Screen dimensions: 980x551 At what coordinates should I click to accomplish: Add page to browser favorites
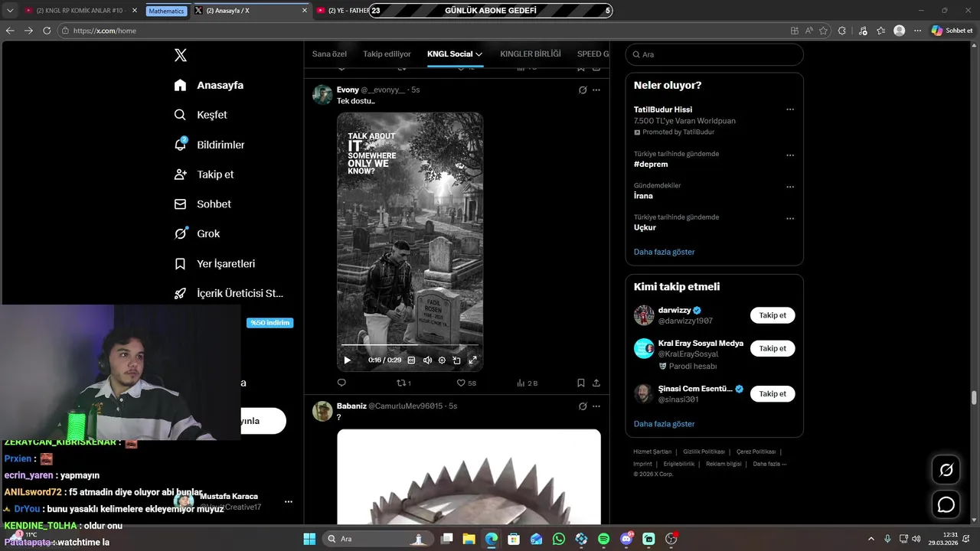pyautogui.click(x=824, y=31)
